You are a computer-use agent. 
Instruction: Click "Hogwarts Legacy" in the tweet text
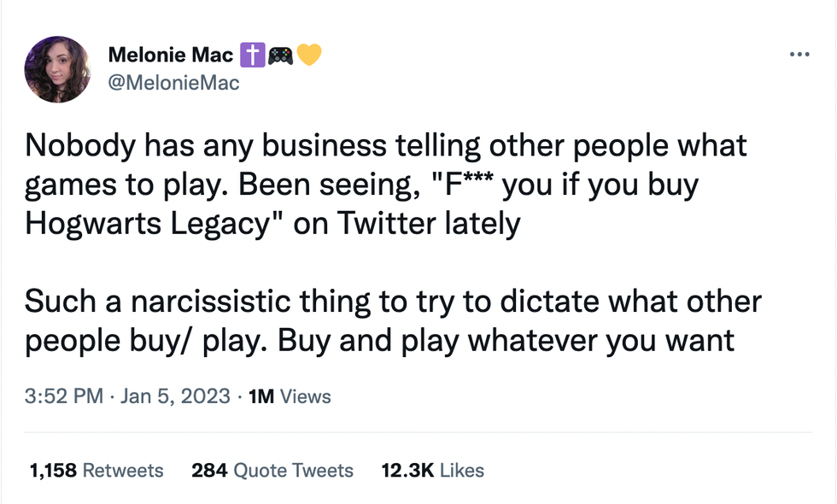click(x=139, y=223)
